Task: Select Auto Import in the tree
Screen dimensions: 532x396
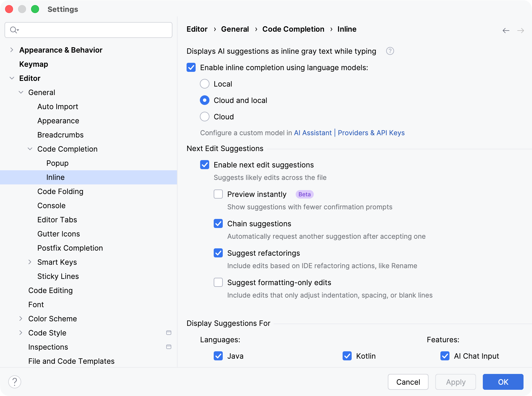Action: click(58, 107)
